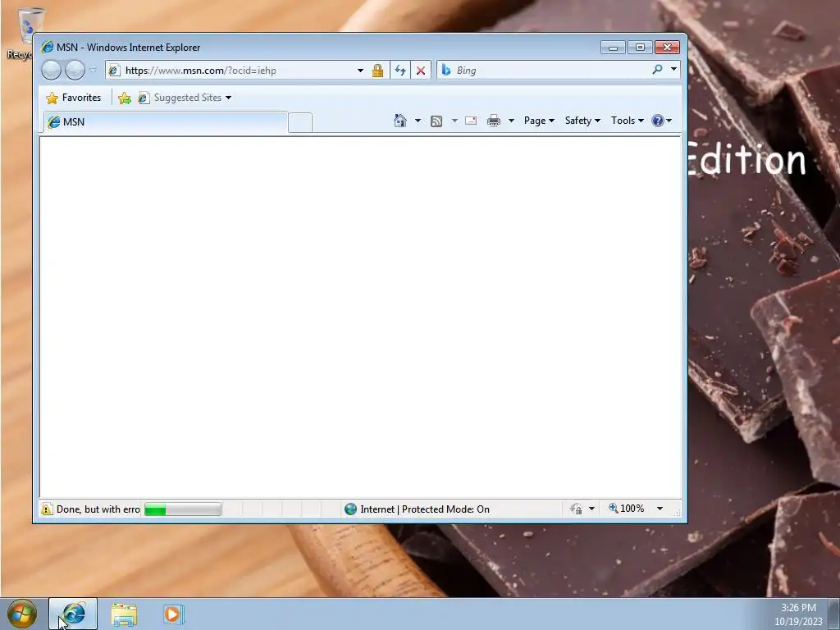Open Suggested Sites dropdown

coord(185,98)
